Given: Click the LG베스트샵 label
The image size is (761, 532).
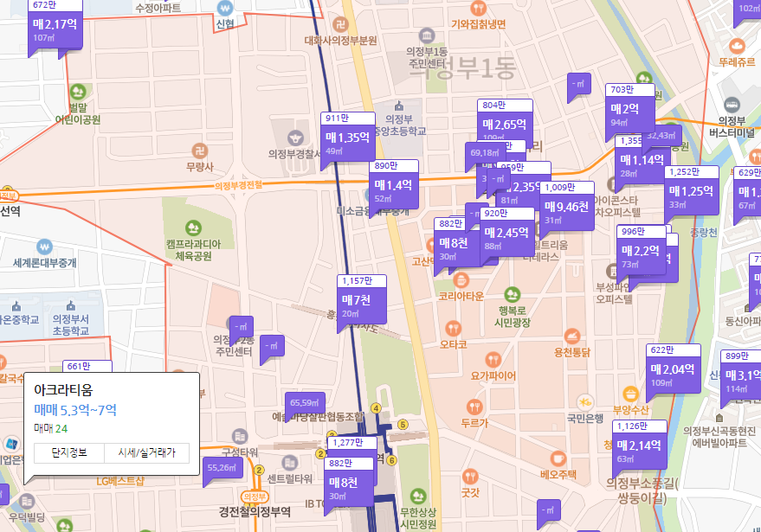Looking at the screenshot, I should click(x=120, y=481).
